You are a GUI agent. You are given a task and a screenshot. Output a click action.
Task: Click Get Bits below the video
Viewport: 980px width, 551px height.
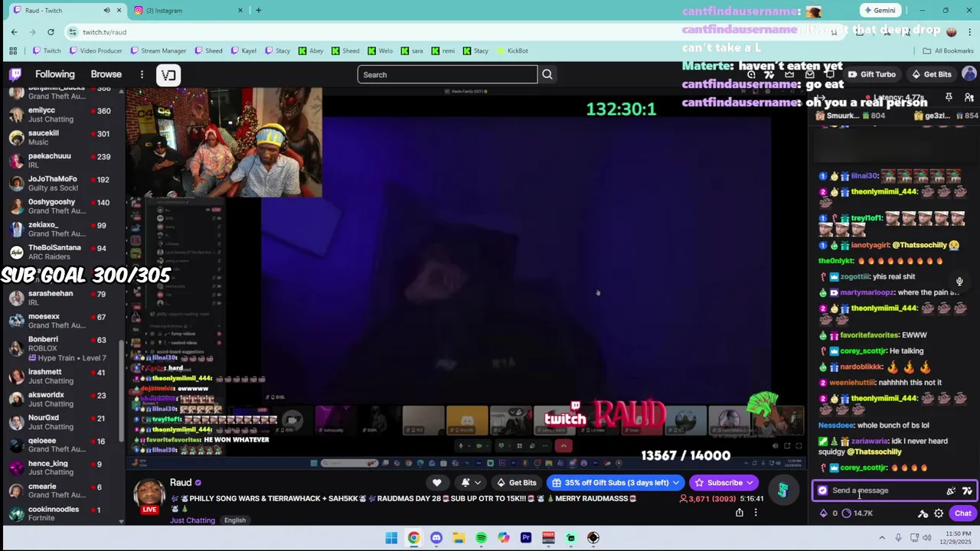click(x=517, y=483)
